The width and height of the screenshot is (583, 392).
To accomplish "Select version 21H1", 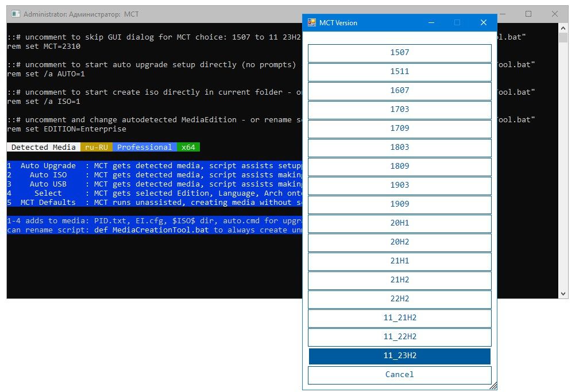I will pos(400,261).
